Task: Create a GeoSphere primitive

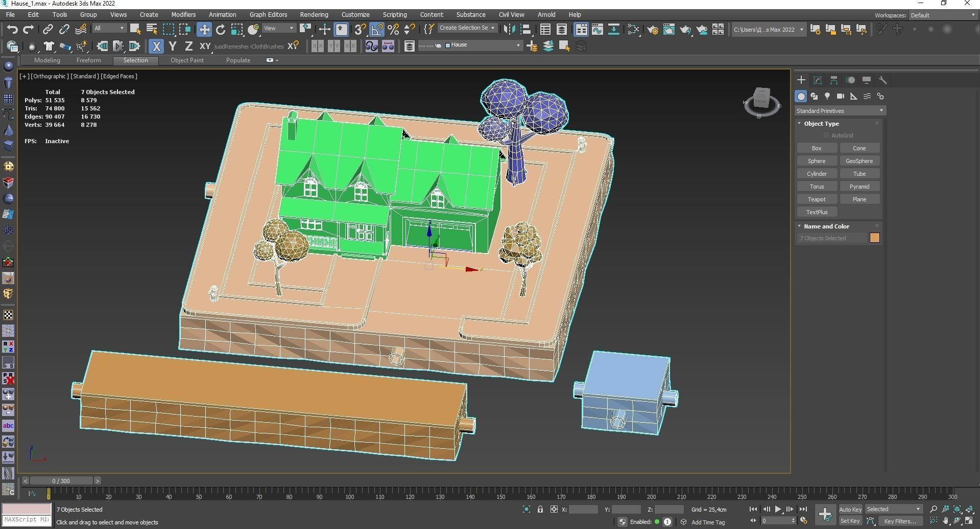Action: click(859, 161)
